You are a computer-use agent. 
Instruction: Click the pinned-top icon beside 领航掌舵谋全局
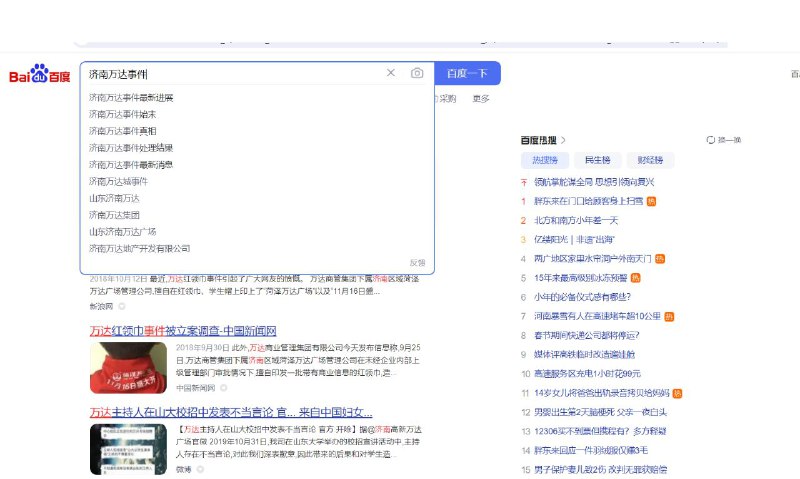[523, 182]
